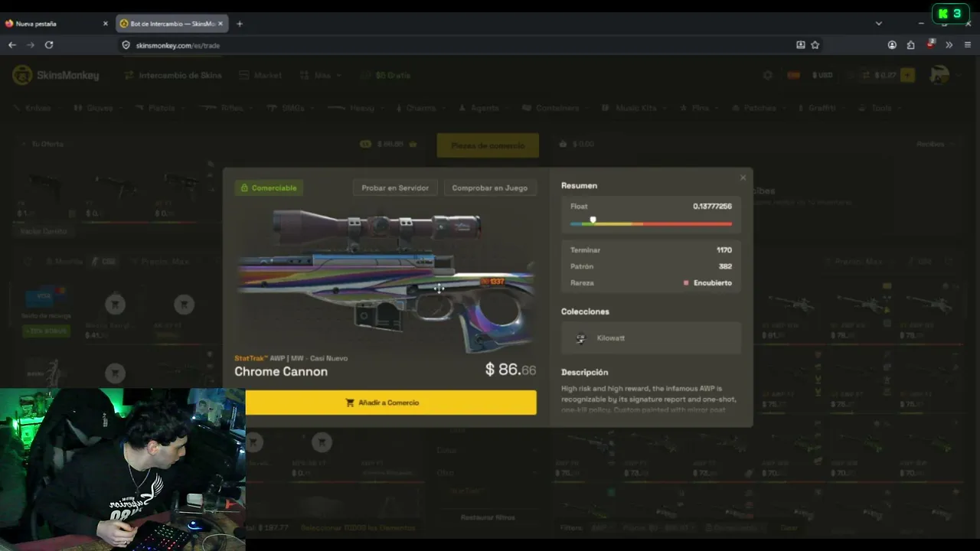Expand the Rifles category
The height and width of the screenshot is (551, 980).
tap(227, 108)
